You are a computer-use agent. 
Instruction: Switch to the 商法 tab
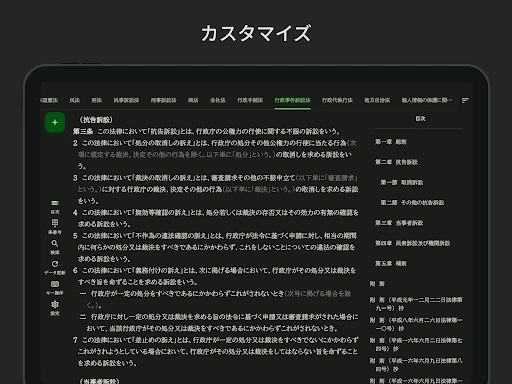pyautogui.click(x=193, y=100)
